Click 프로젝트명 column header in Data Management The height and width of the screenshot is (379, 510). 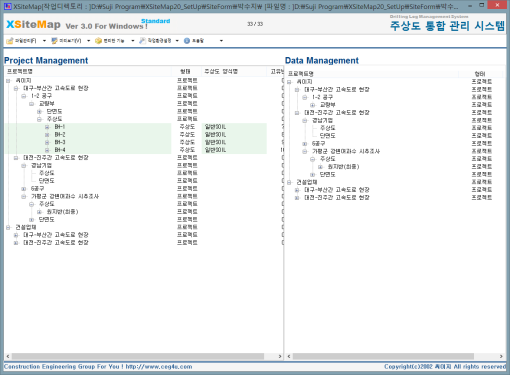pyautogui.click(x=372, y=73)
